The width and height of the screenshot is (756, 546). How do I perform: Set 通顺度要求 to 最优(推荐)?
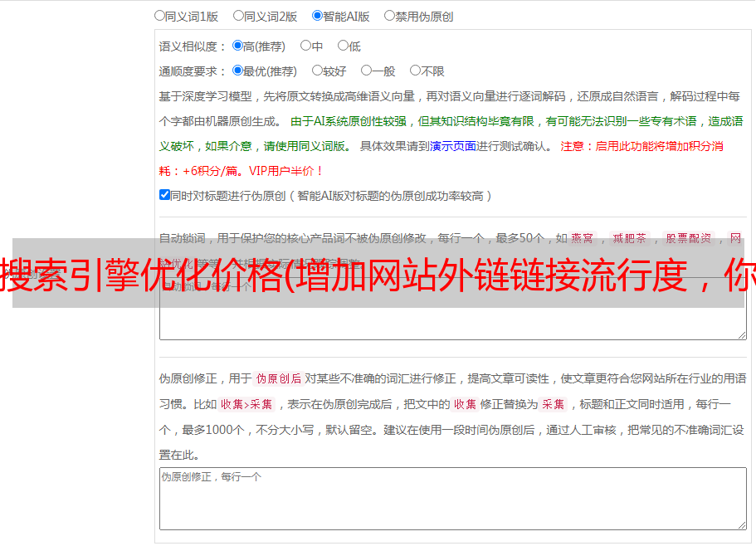(x=237, y=71)
